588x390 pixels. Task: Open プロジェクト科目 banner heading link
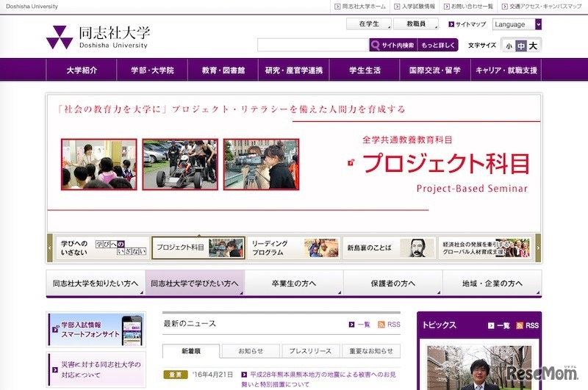[445, 163]
